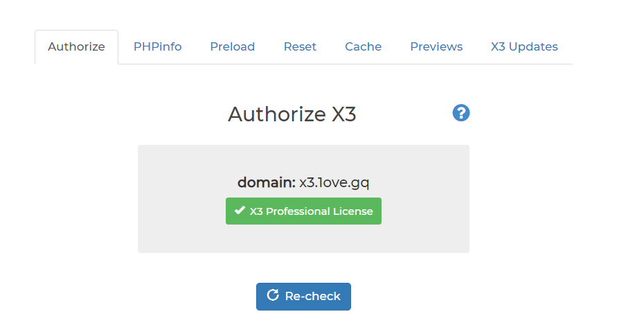644x332 pixels.
Task: Switch to the PHPinfo tab
Action: coord(157,47)
